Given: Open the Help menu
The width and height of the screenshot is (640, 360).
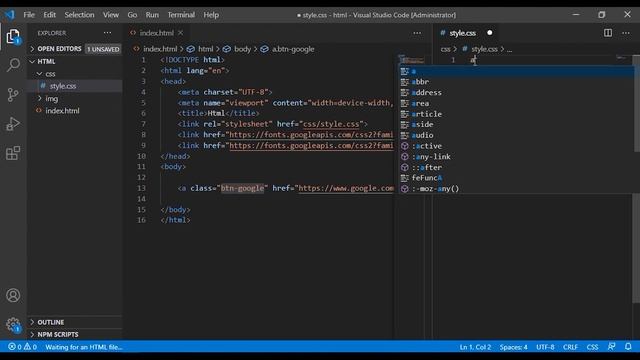Looking at the screenshot, I should point(211,15).
